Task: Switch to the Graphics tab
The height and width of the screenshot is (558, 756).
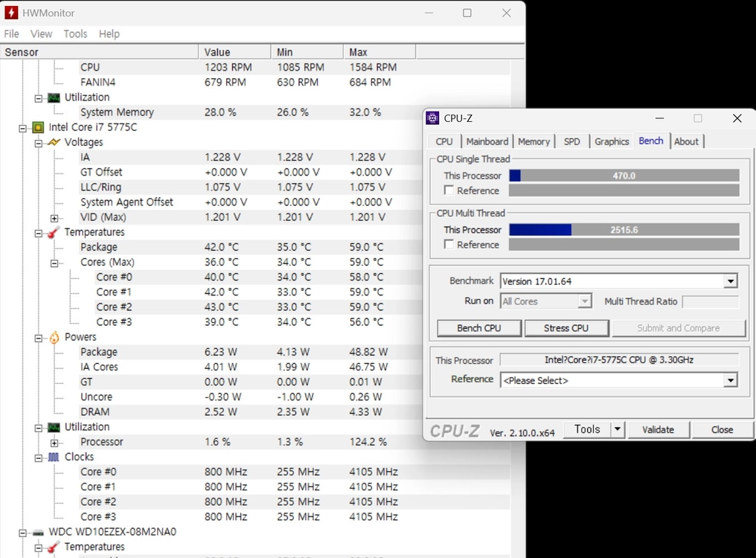Action: [x=612, y=141]
